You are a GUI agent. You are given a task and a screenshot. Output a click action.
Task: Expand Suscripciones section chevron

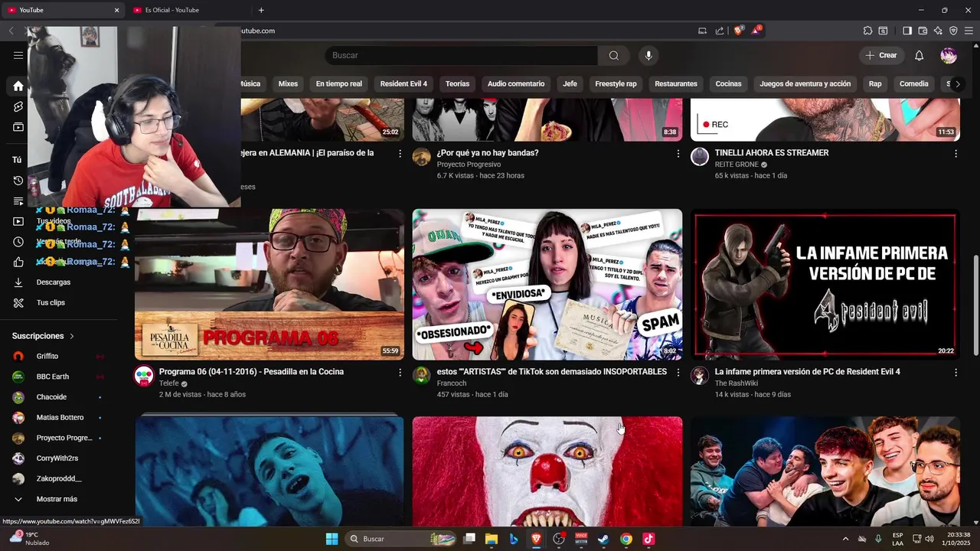tap(72, 336)
